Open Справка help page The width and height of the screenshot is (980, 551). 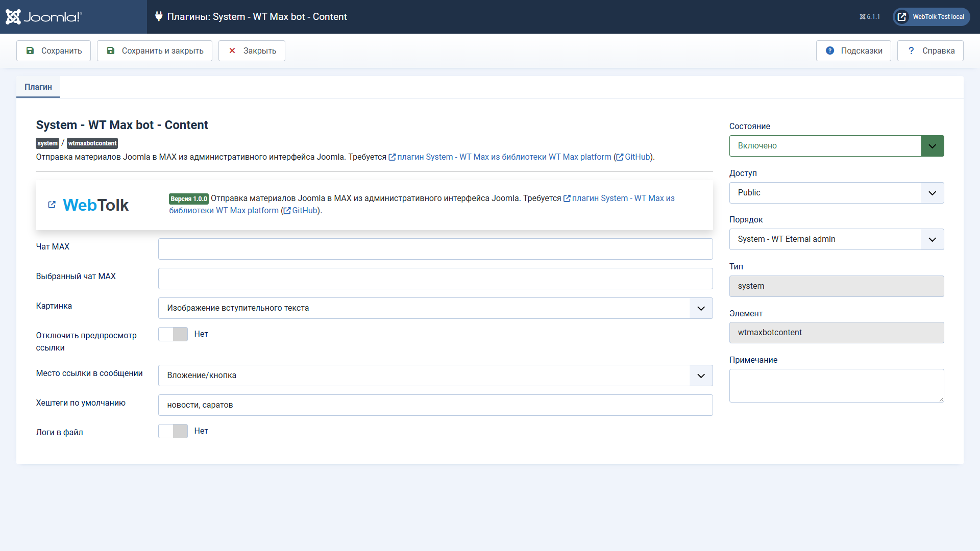(930, 51)
